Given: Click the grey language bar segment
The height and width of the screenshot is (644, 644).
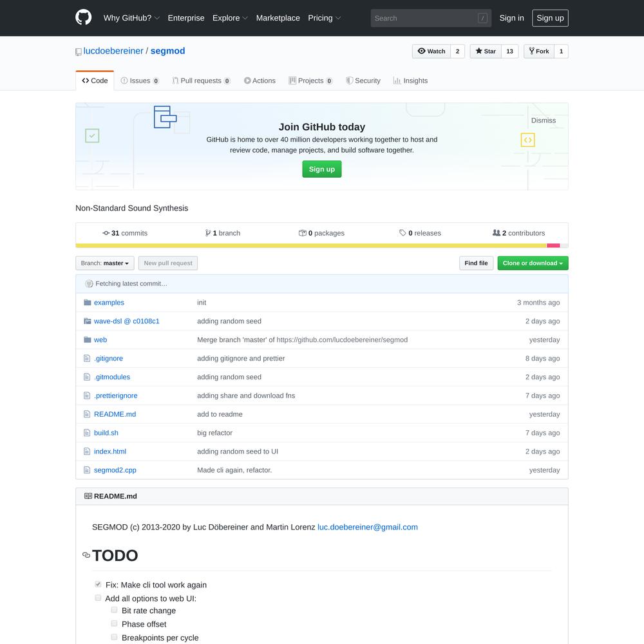Looking at the screenshot, I should point(564,245).
